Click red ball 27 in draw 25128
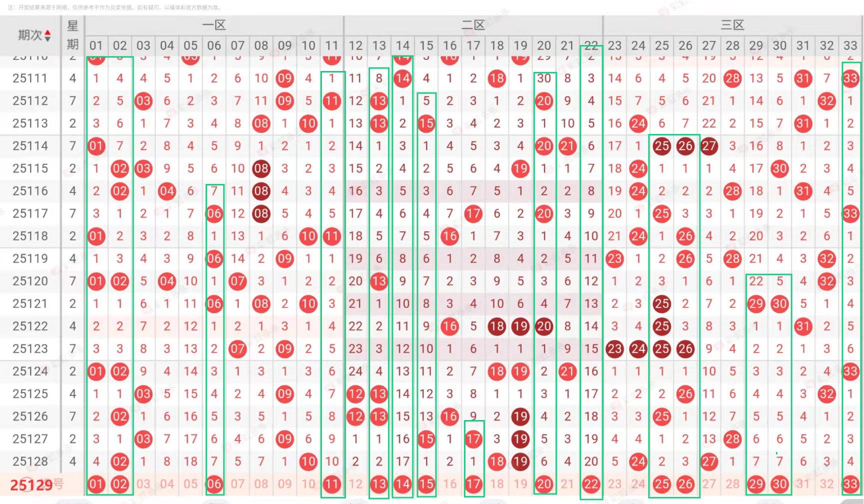864x504 pixels. coord(709,461)
